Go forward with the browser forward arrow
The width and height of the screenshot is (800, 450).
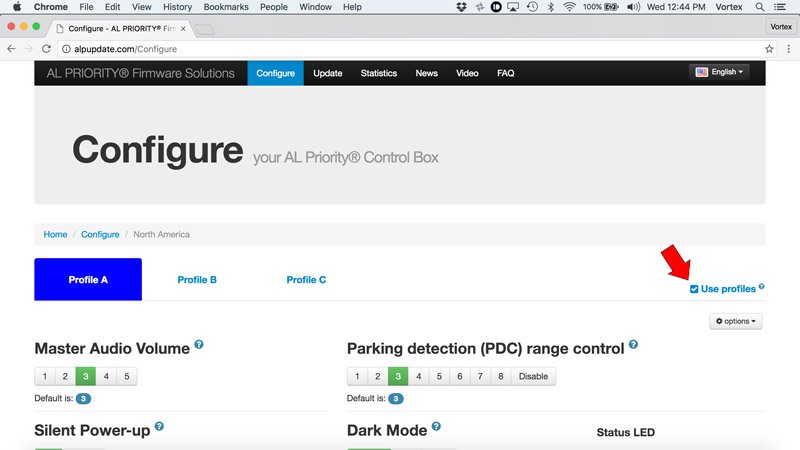[29, 49]
